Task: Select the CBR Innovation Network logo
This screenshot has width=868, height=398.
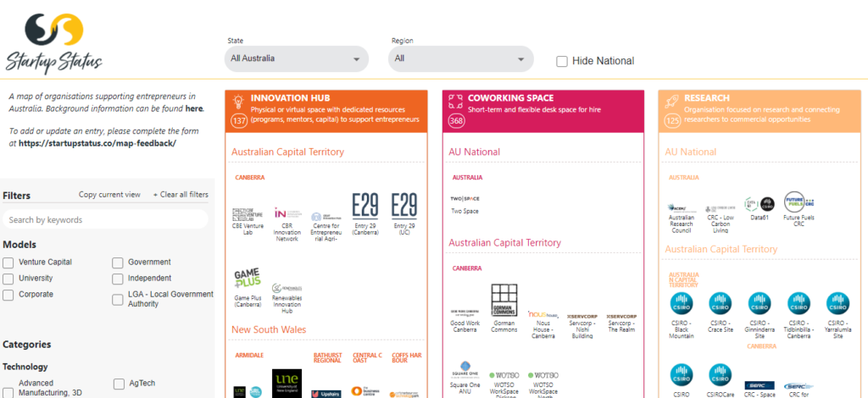Action: [x=287, y=213]
